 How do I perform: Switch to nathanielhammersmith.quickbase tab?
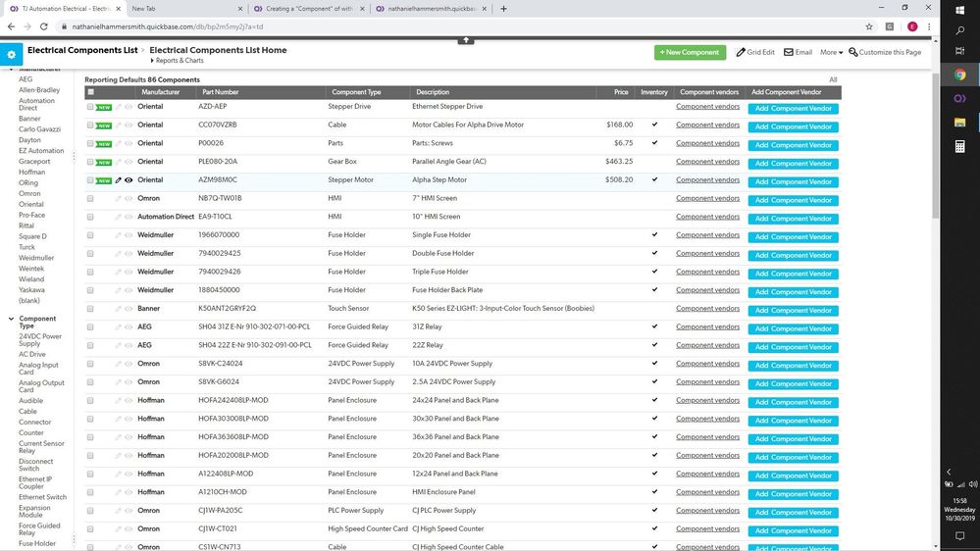pyautogui.click(x=431, y=9)
